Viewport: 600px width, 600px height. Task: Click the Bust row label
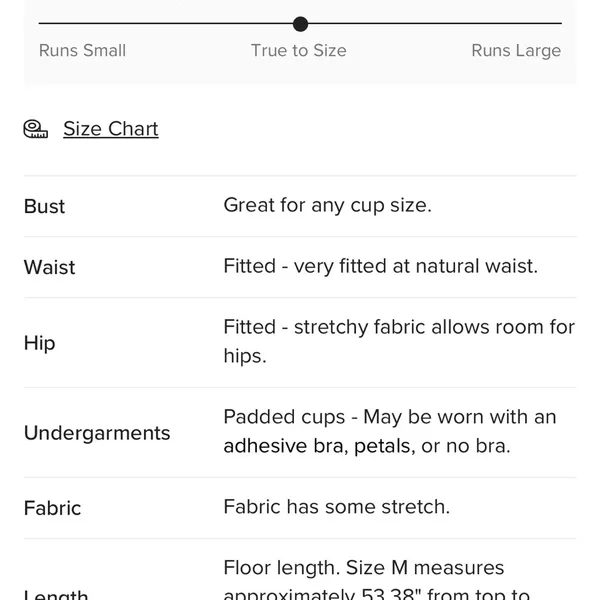click(x=44, y=206)
